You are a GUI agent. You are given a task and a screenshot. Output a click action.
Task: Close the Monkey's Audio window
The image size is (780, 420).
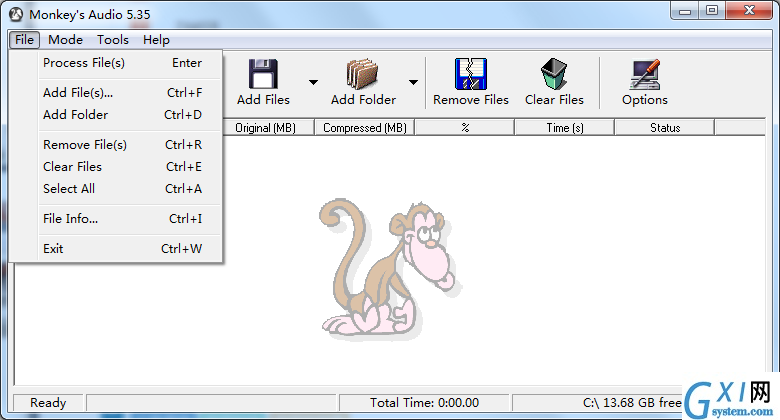749,11
